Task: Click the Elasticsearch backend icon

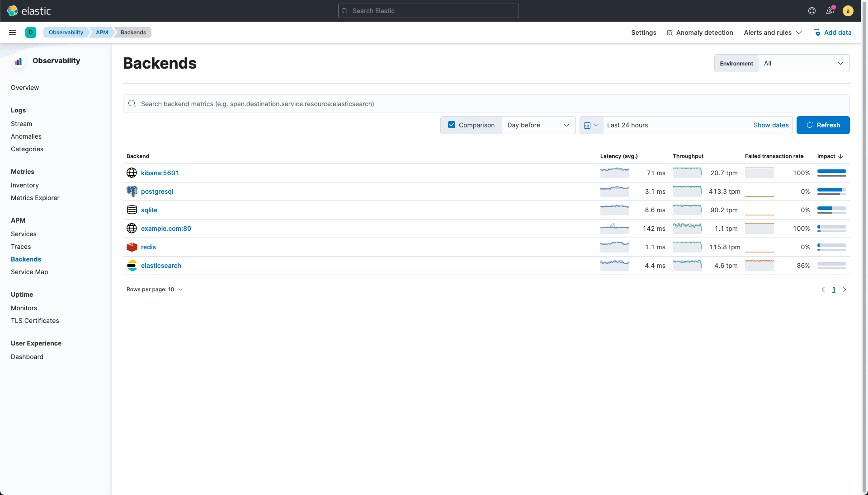Action: (132, 266)
